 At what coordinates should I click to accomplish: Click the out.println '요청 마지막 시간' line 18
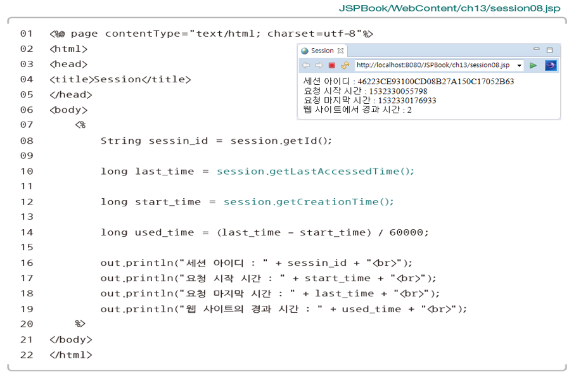coord(270,294)
